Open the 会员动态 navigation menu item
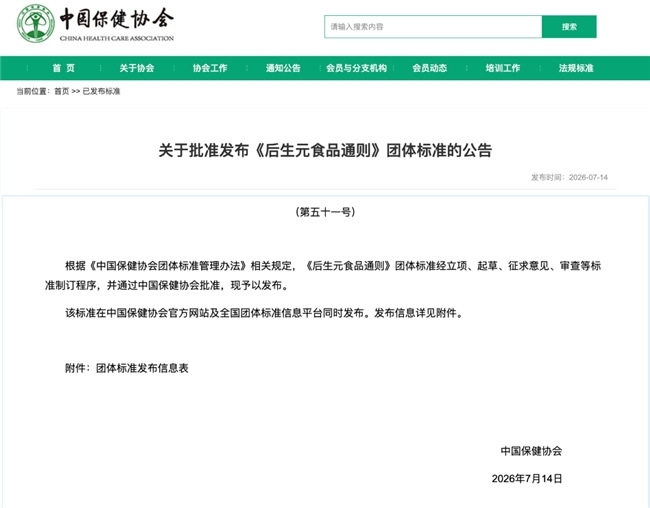The width and height of the screenshot is (650, 508). click(429, 68)
